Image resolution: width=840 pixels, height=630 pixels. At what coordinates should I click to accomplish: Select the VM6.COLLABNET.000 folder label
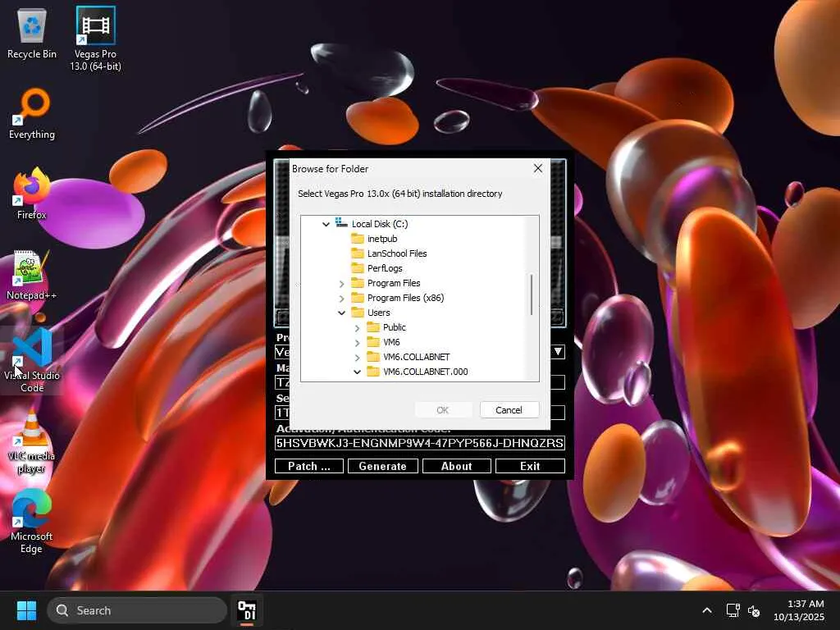[426, 372]
